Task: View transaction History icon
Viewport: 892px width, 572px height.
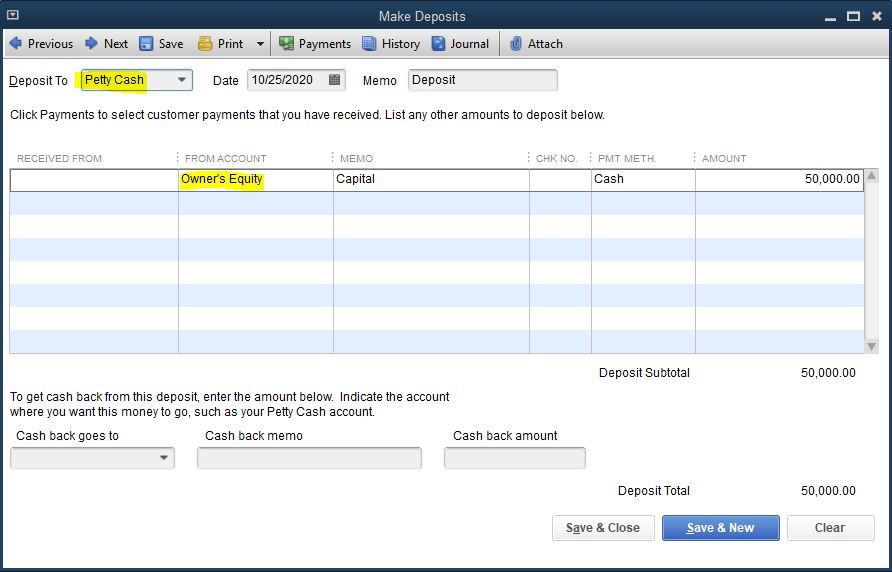Action: pyautogui.click(x=369, y=44)
